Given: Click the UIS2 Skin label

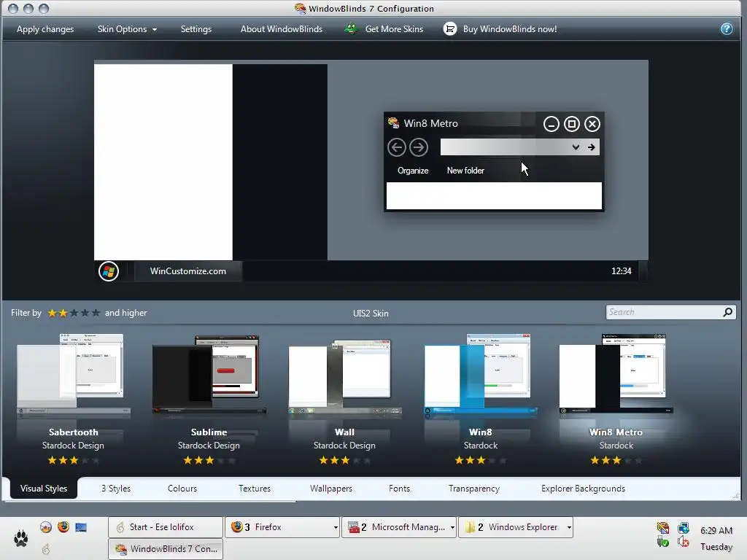Looking at the screenshot, I should 371,314.
